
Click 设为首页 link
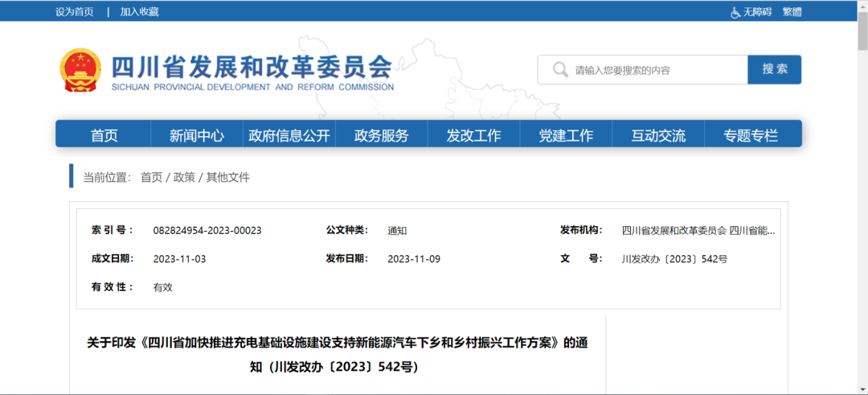[74, 11]
